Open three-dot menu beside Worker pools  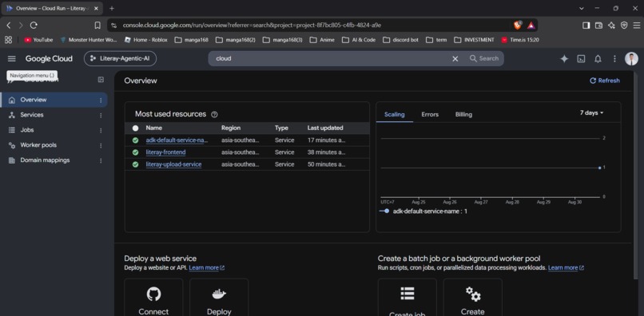pyautogui.click(x=101, y=146)
